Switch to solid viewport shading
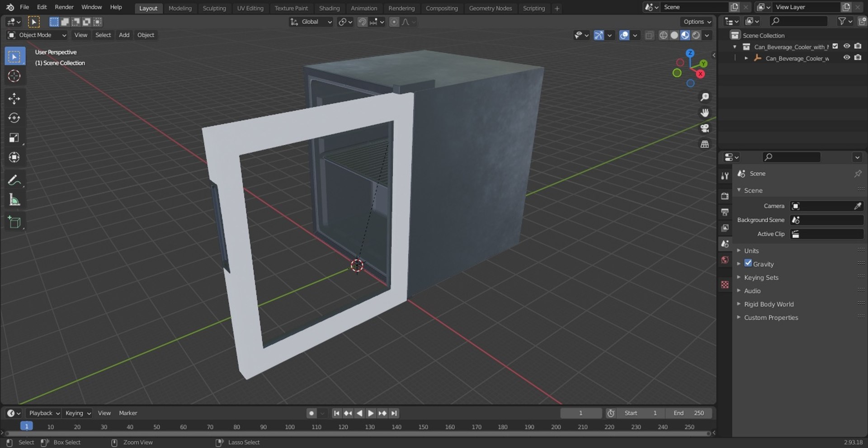This screenshot has width=868, height=448. (x=674, y=35)
